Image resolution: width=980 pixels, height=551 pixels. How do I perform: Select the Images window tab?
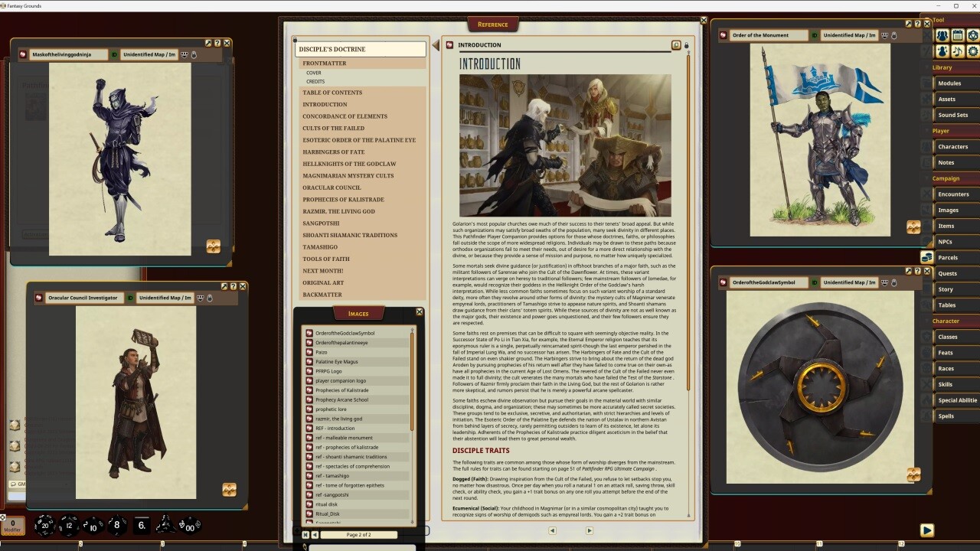click(359, 312)
